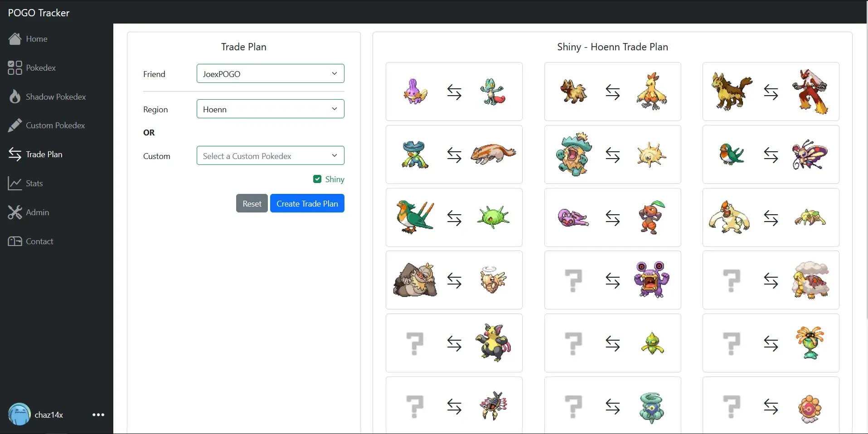Click the shiny Linoone sprite
Screen dimensions: 868x434
(493, 154)
